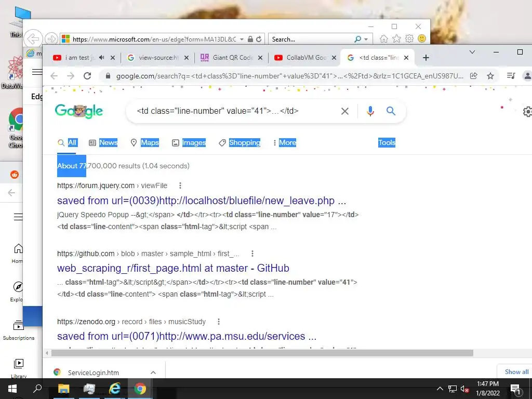Screen dimensions: 532x399
Task: Refresh the Internet Explorer page
Action: click(x=259, y=39)
